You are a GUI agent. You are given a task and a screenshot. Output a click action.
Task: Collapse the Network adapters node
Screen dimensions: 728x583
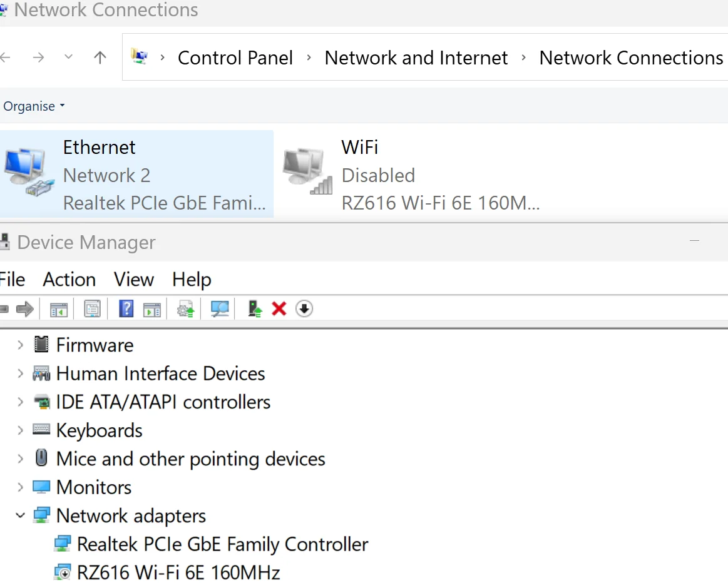click(20, 515)
